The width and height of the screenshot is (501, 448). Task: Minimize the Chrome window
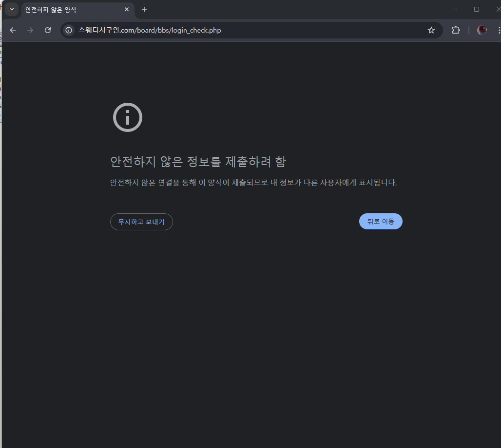coord(454,9)
